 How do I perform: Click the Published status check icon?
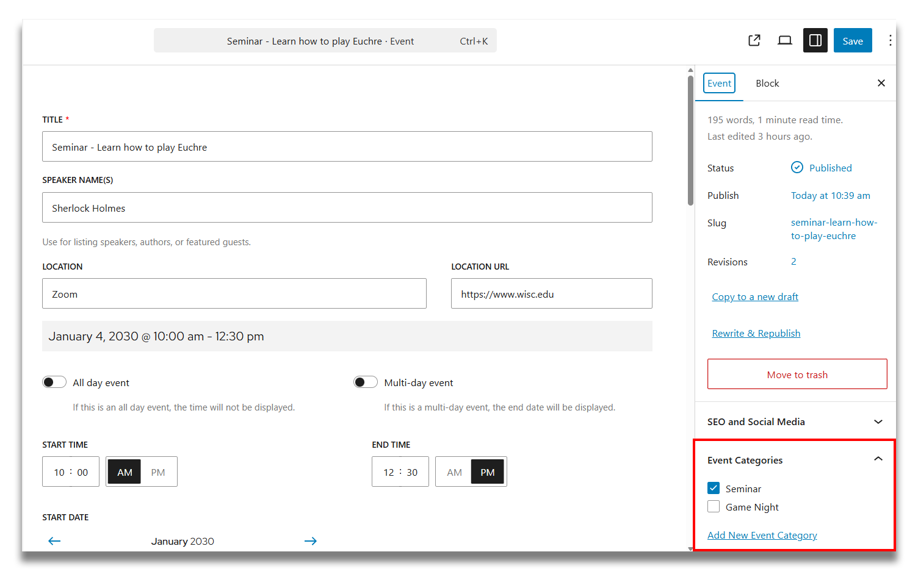click(797, 167)
